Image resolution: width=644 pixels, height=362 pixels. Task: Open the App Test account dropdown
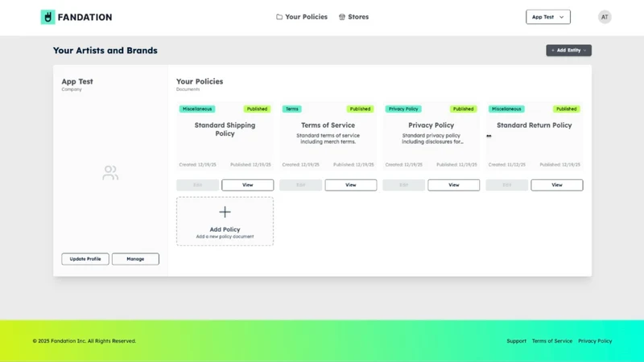click(x=548, y=17)
